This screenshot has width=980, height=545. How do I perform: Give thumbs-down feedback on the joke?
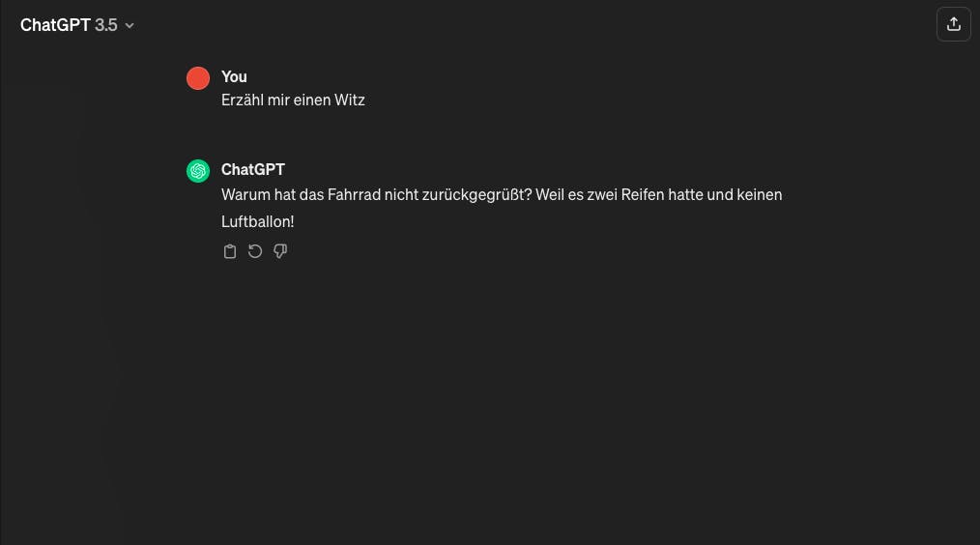pyautogui.click(x=280, y=251)
